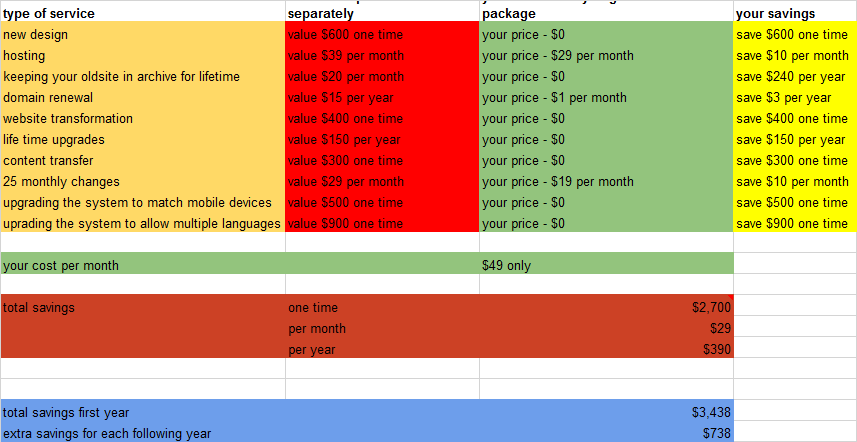
Task: Click the 'your cost per month' cell
Action: point(142,265)
